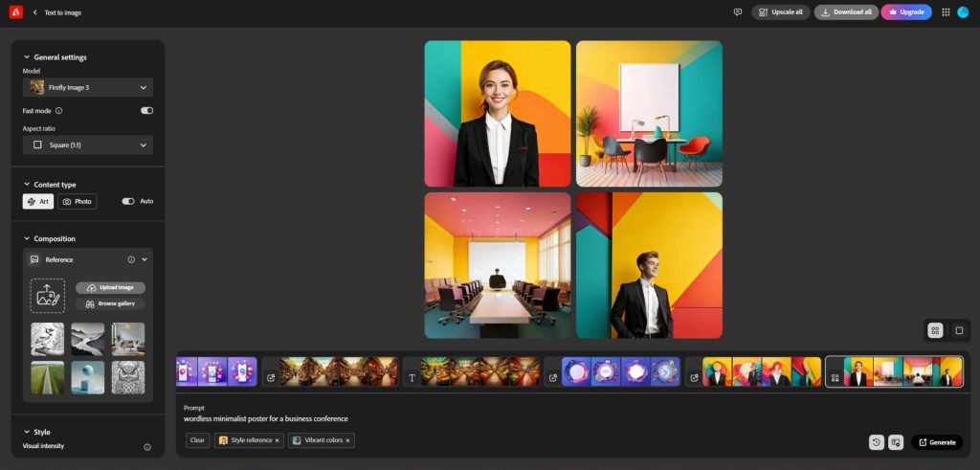Click the Generate button
Image resolution: width=980 pixels, height=470 pixels.
tap(937, 442)
